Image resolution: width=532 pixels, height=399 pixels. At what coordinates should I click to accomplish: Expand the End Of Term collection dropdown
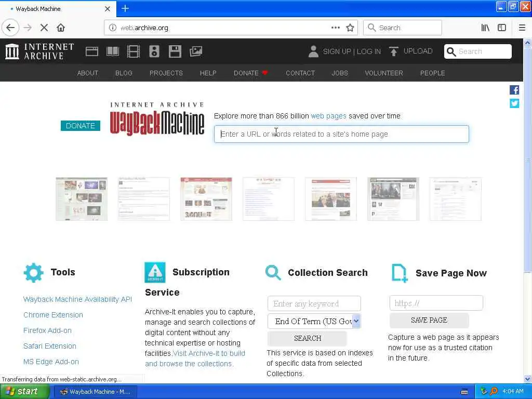coord(356,321)
